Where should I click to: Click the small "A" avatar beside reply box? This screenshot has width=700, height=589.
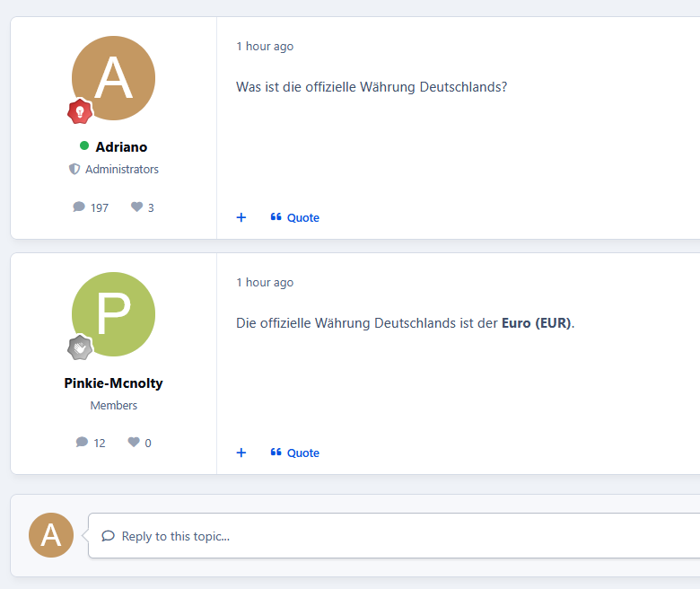(x=51, y=535)
